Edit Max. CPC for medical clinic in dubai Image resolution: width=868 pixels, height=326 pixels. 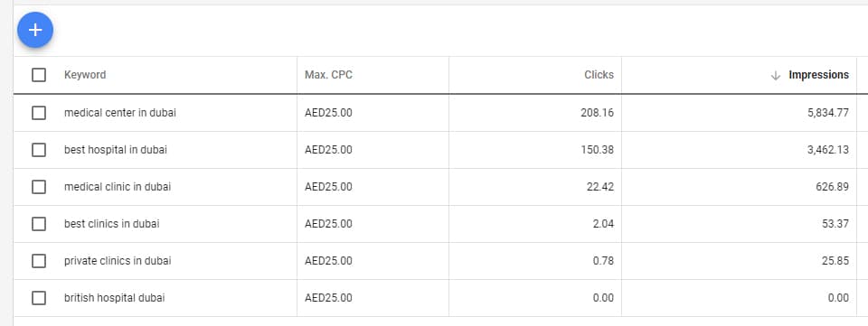328,187
